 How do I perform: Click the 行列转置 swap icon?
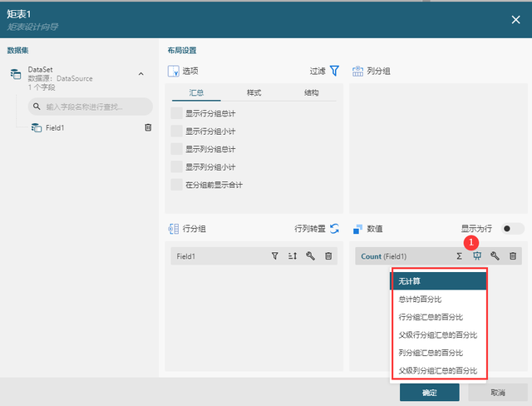click(334, 229)
